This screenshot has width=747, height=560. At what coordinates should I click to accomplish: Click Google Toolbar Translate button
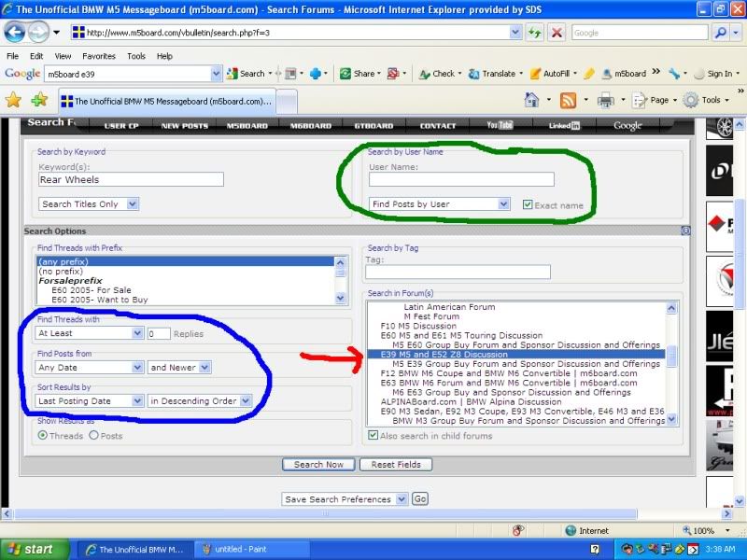[492, 74]
